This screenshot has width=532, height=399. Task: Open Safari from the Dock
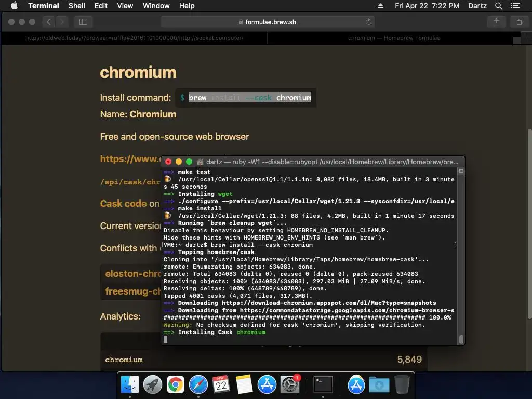(198, 384)
